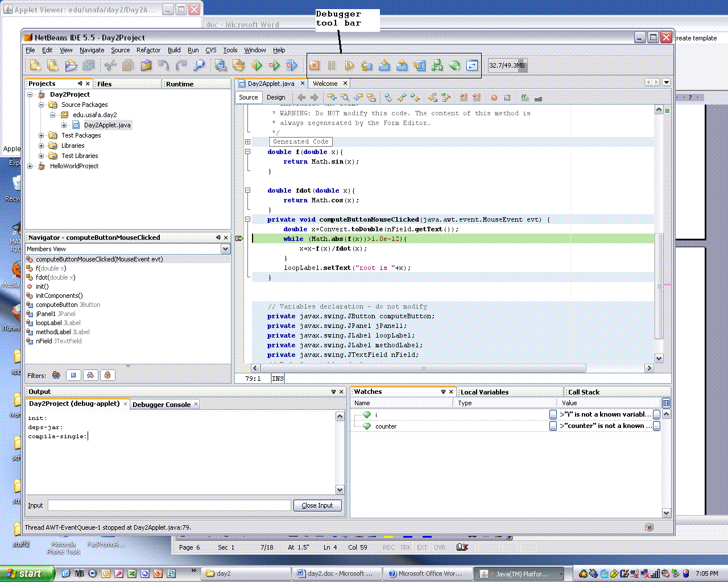This screenshot has width=728, height=582.
Task: Click the editor horizontal scrollbar track
Action: tap(452, 368)
